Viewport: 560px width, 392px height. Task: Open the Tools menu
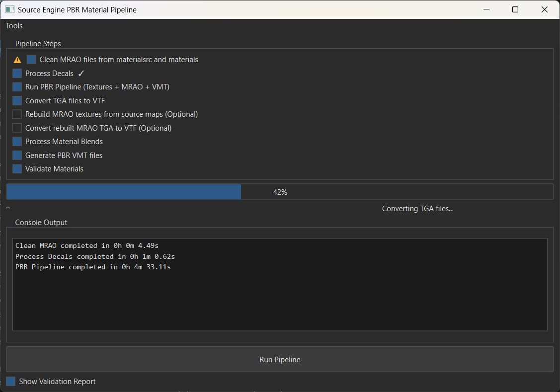[x=14, y=26]
